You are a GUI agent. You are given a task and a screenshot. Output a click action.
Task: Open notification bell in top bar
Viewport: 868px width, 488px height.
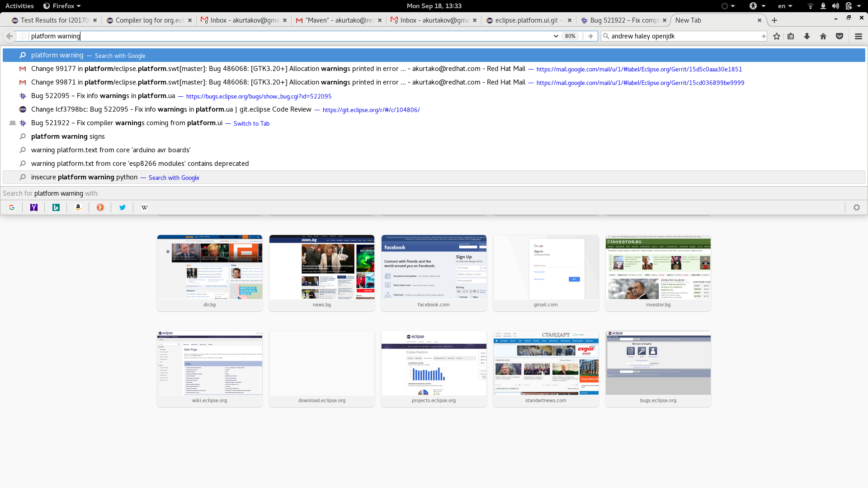pyautogui.click(x=823, y=6)
